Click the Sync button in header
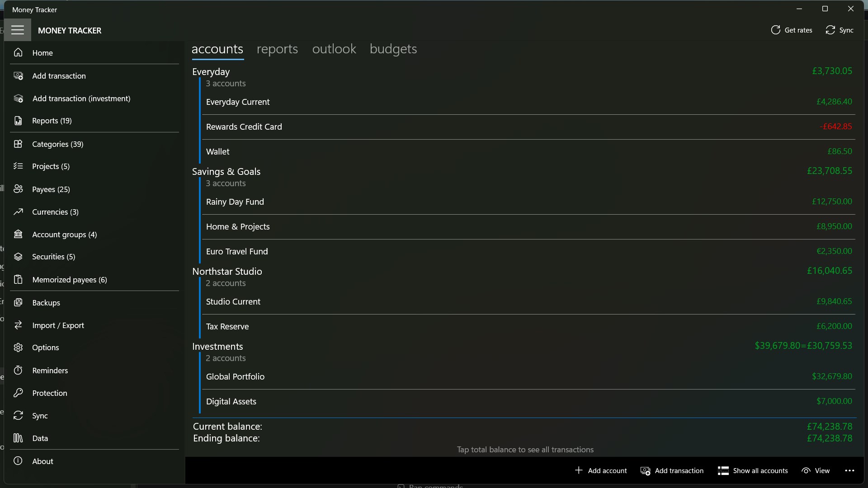Image resolution: width=868 pixels, height=488 pixels. pyautogui.click(x=840, y=30)
